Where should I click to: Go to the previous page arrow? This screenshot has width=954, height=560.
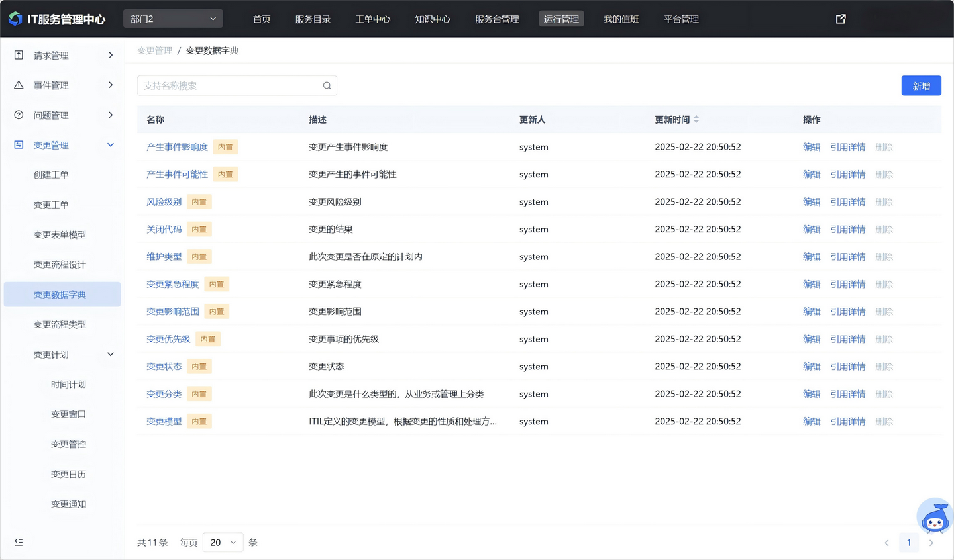pos(886,543)
